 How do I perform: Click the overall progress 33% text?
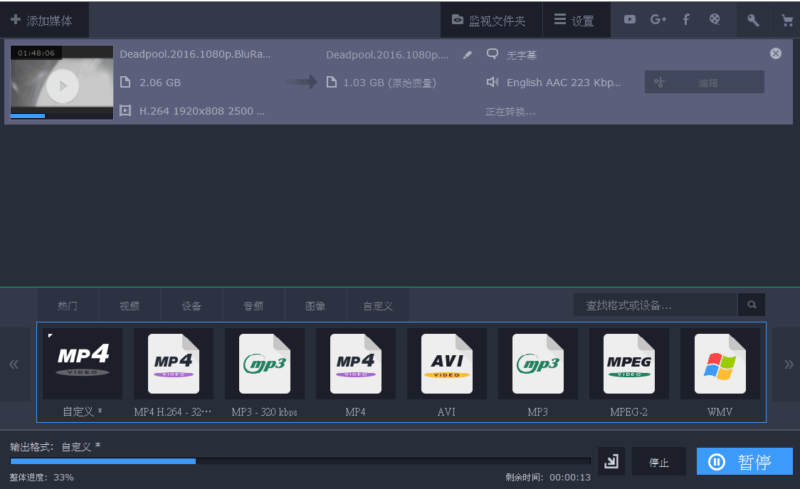coord(42,477)
